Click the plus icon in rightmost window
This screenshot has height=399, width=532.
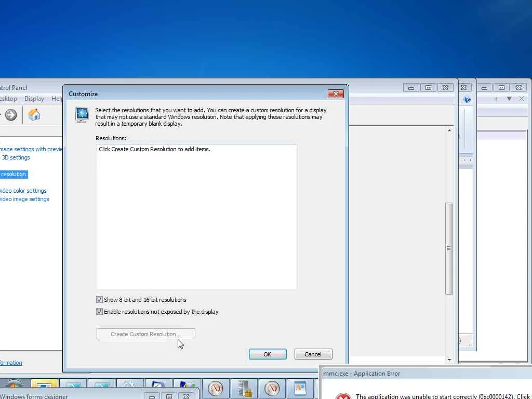[x=496, y=99]
